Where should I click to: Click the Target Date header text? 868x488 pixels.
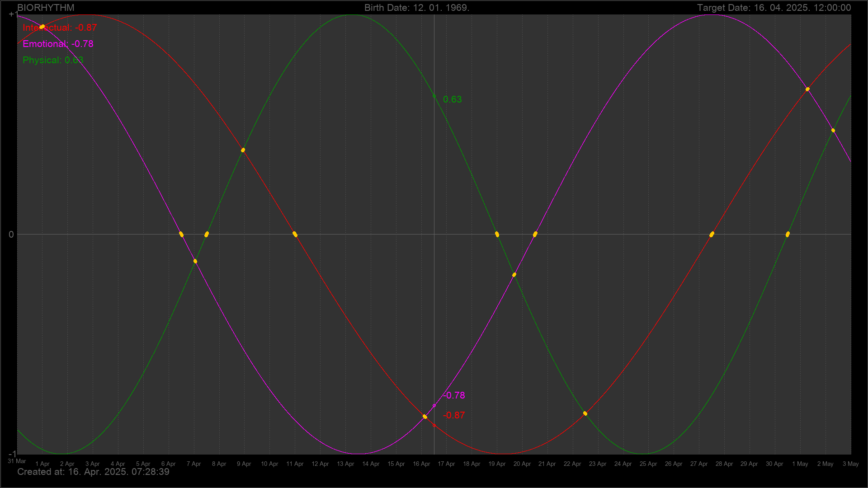coord(774,8)
